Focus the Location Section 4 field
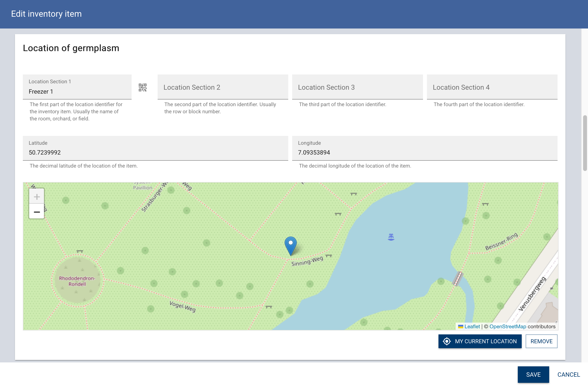Screen dimensions: 588x386 point(492,87)
